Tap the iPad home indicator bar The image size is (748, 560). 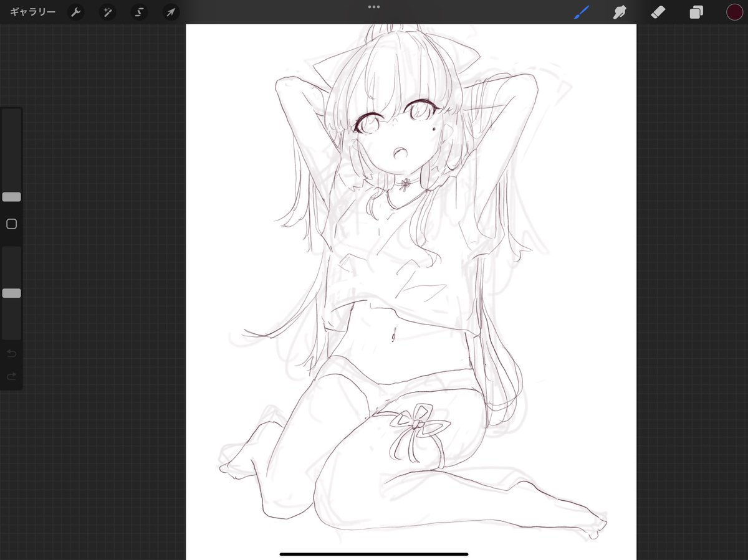pyautogui.click(x=374, y=554)
